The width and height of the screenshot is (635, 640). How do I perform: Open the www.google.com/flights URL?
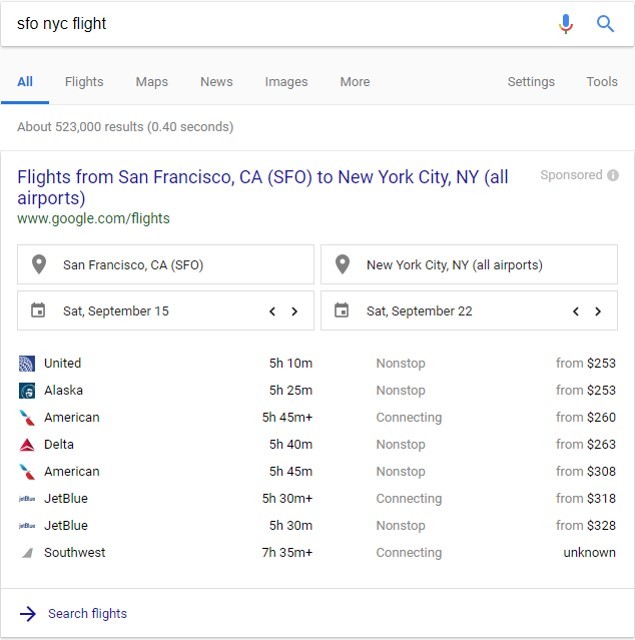[93, 218]
